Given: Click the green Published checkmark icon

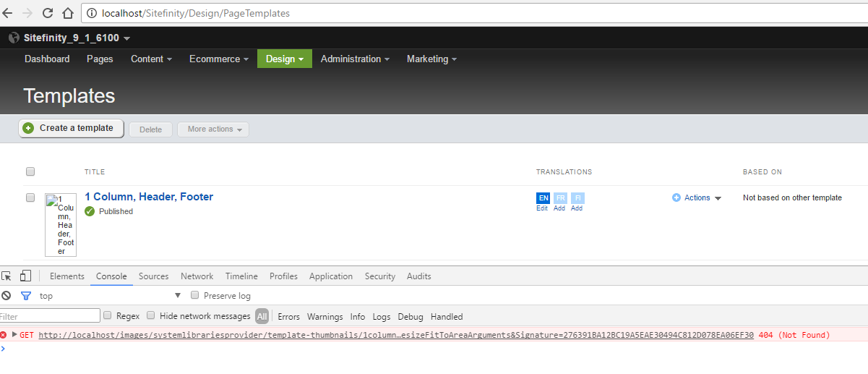Looking at the screenshot, I should click(90, 211).
